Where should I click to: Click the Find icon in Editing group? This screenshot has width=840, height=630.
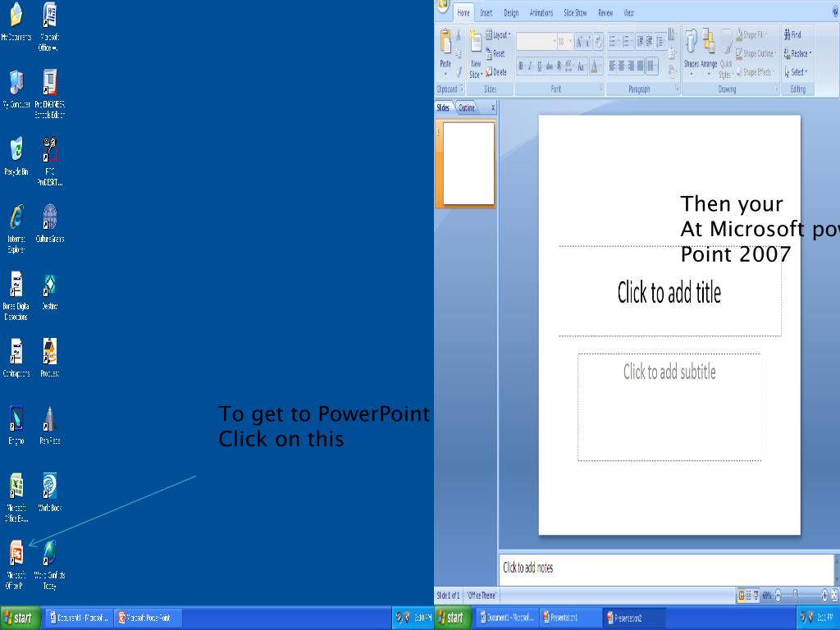tap(792, 34)
